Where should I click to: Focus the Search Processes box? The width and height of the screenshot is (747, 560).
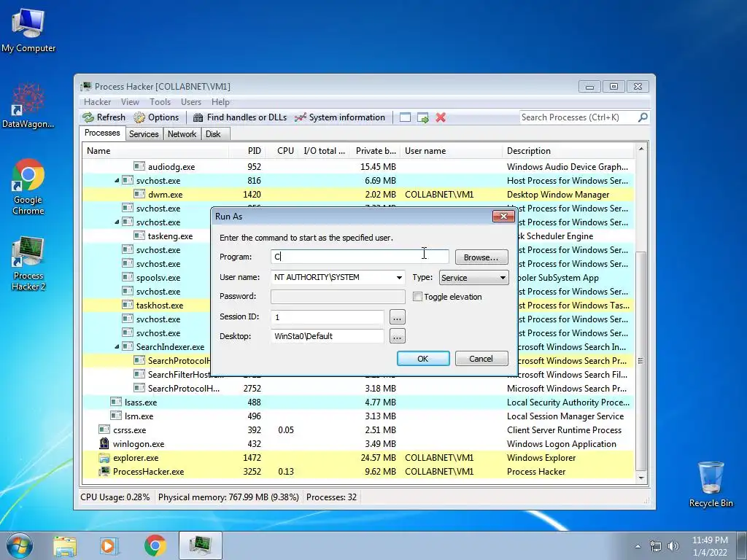click(578, 117)
